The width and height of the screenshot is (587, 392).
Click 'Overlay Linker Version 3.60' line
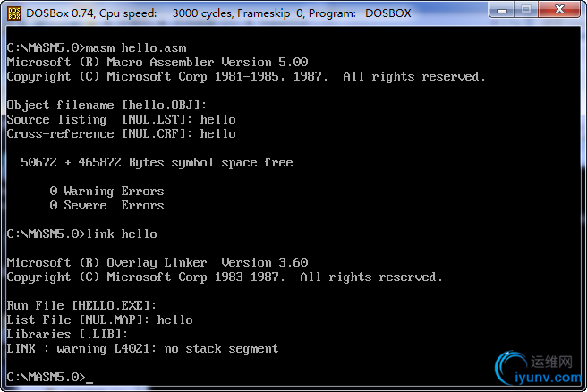pos(157,262)
